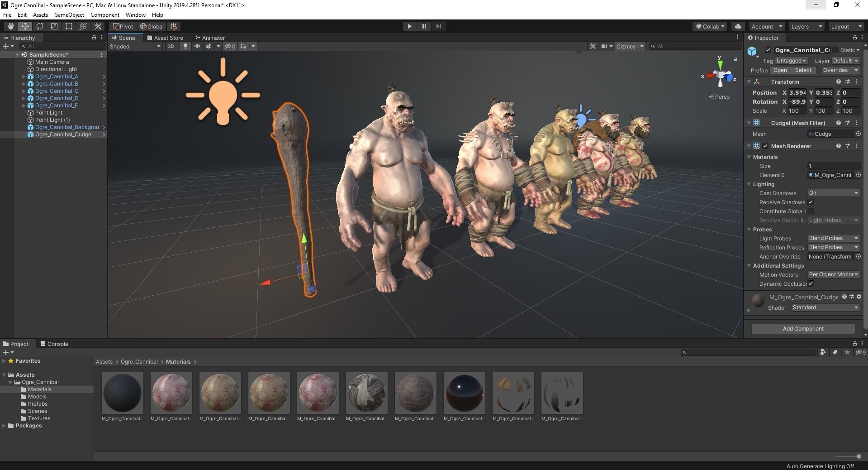Open the Tag dropdown
The width and height of the screenshot is (868, 470).
point(791,61)
